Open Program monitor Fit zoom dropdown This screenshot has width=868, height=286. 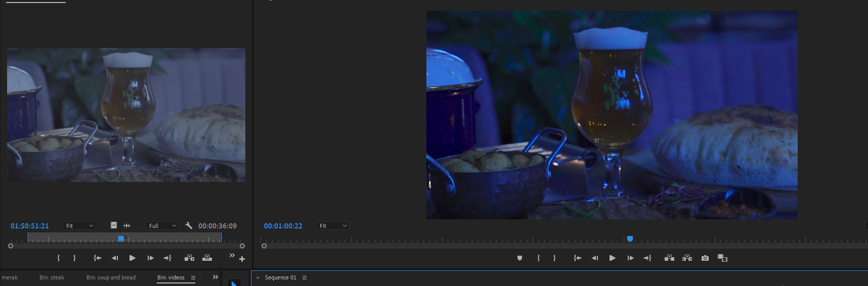332,226
